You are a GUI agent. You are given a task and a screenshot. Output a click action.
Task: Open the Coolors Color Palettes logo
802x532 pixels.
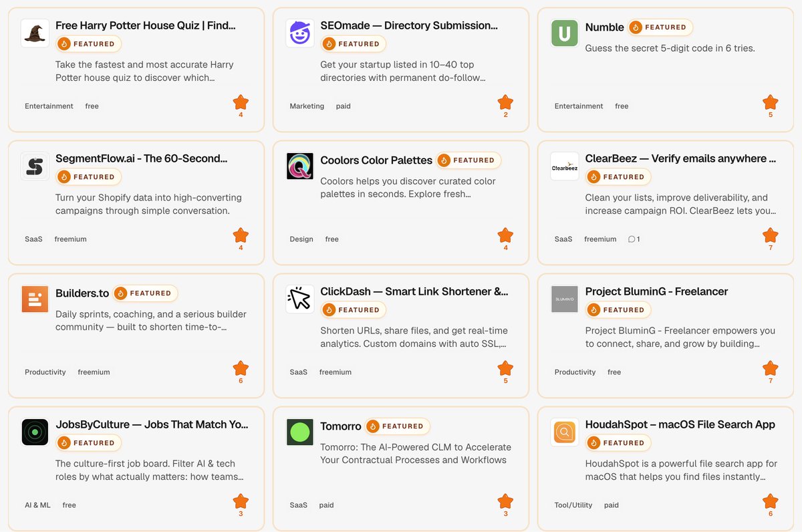pyautogui.click(x=300, y=166)
